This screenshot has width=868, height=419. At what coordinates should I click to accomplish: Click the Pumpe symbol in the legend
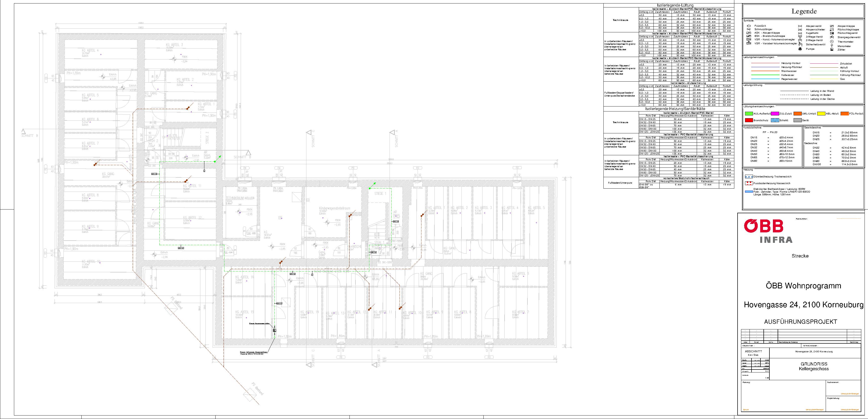800,49
